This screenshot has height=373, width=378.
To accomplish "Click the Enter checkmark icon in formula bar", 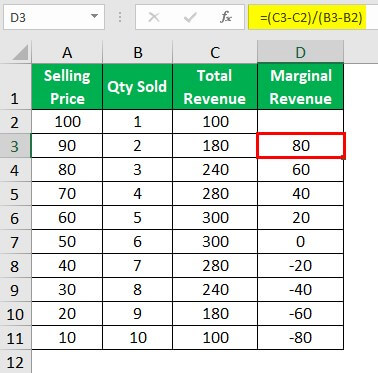I will point(190,17).
